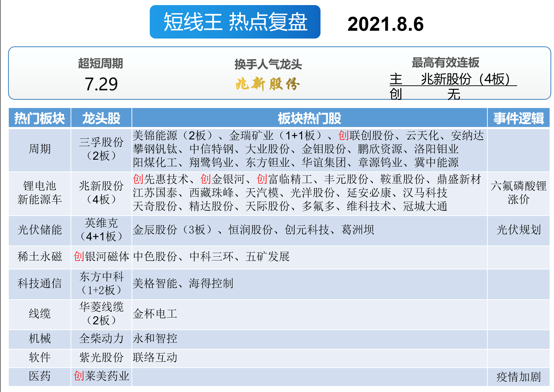554x392 pixels.
Task: Click 先惠技术 stock name
Action: [166, 179]
